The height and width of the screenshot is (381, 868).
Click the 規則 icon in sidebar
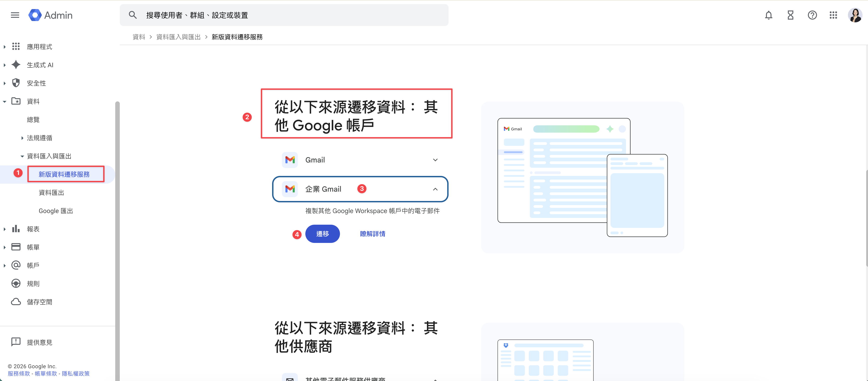[x=16, y=283]
